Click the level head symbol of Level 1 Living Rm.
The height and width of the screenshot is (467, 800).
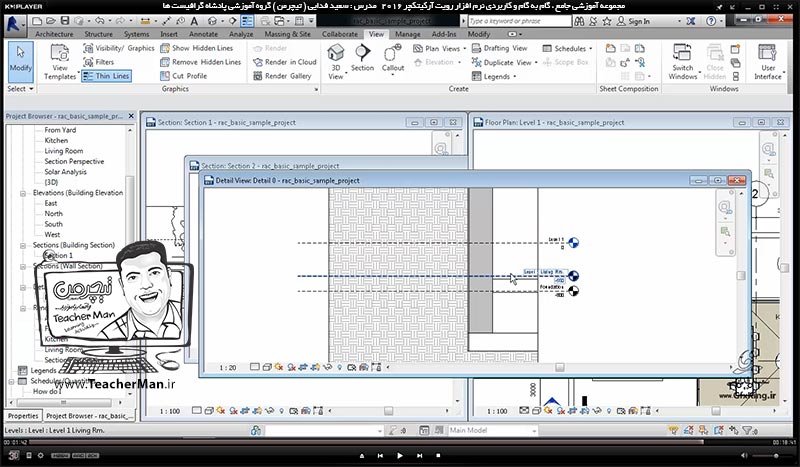573,276
